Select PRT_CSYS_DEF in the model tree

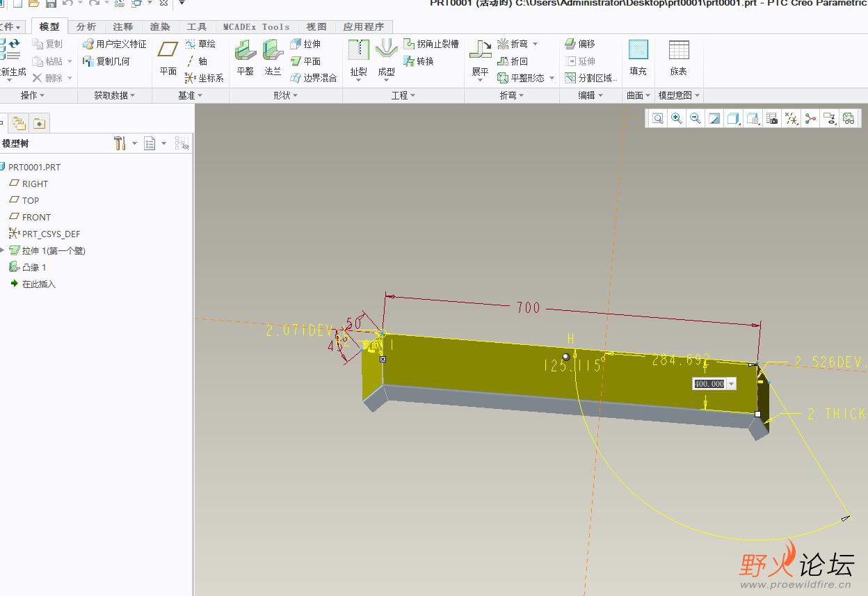45,234
